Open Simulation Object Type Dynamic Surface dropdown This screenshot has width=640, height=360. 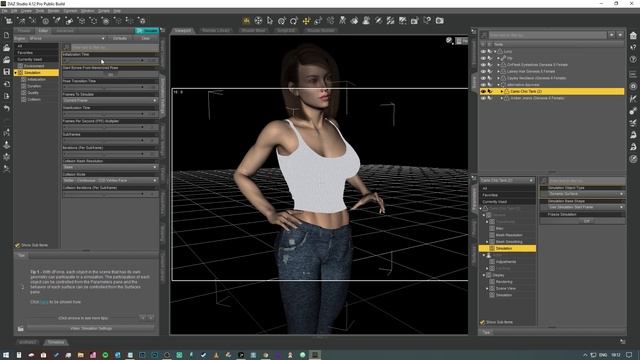coord(583,194)
